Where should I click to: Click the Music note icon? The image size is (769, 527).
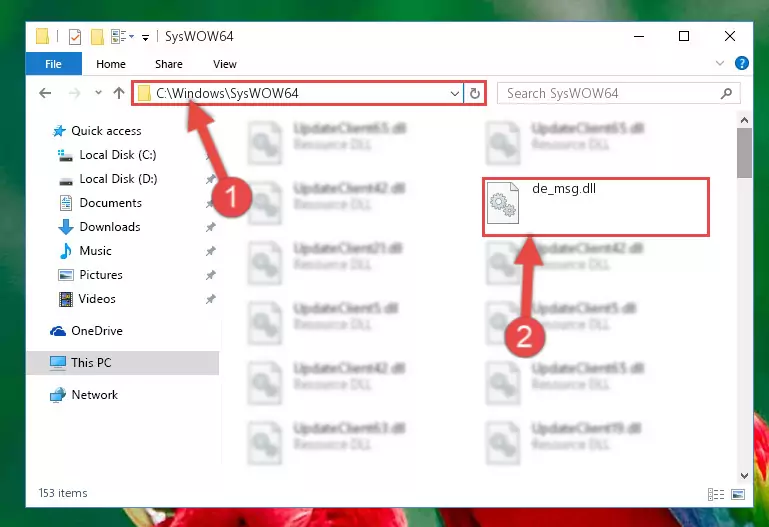[66, 251]
